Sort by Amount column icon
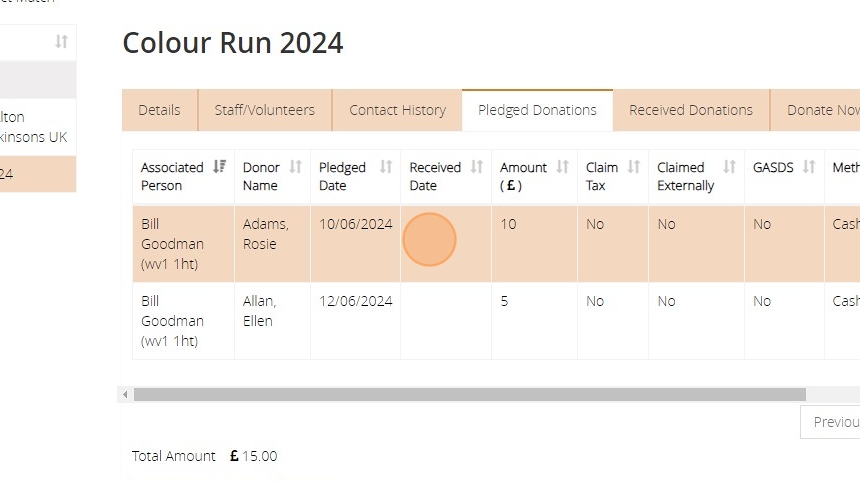 click(x=562, y=167)
